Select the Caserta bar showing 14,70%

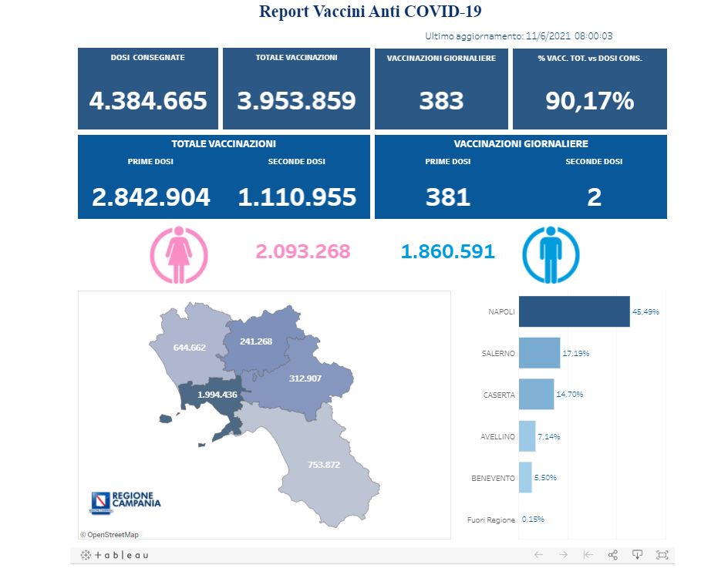pos(536,394)
